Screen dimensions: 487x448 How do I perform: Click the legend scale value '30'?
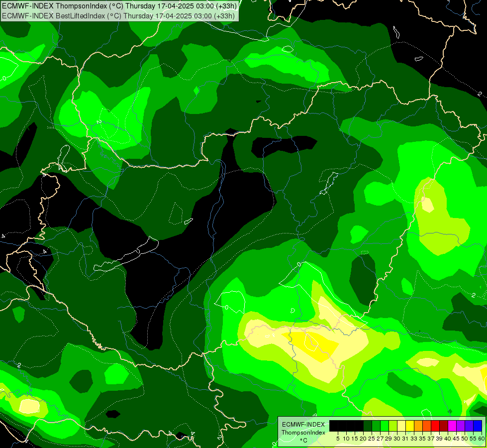coord(397,439)
